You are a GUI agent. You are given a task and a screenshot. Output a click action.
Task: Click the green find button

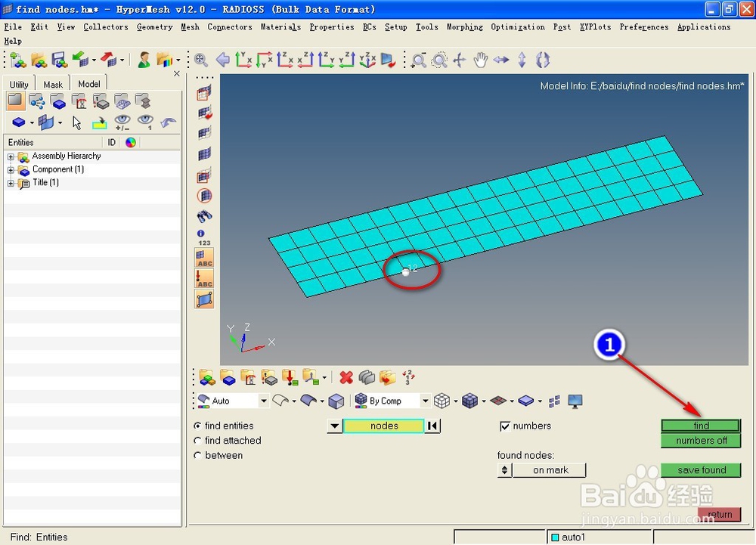(701, 426)
